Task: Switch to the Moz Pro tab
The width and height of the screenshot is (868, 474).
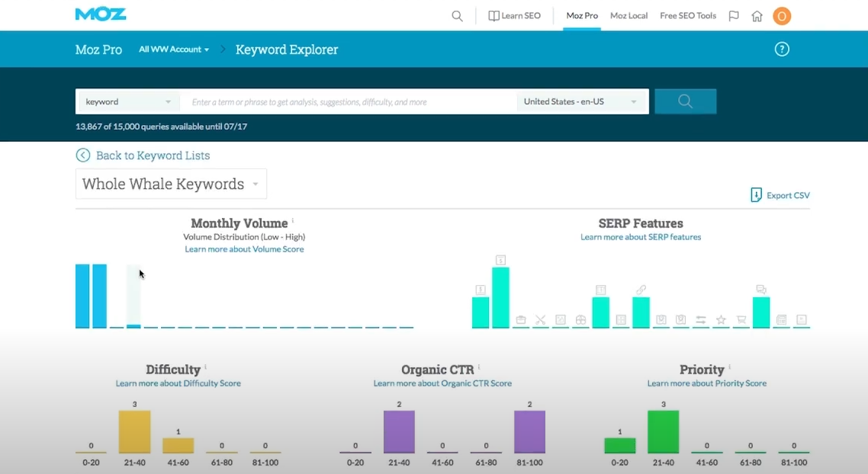Action: [x=582, y=16]
